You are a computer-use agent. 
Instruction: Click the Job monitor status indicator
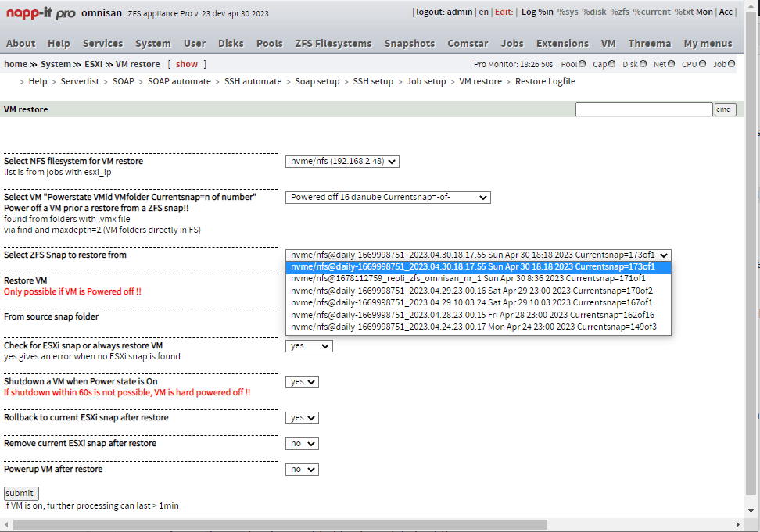point(731,64)
